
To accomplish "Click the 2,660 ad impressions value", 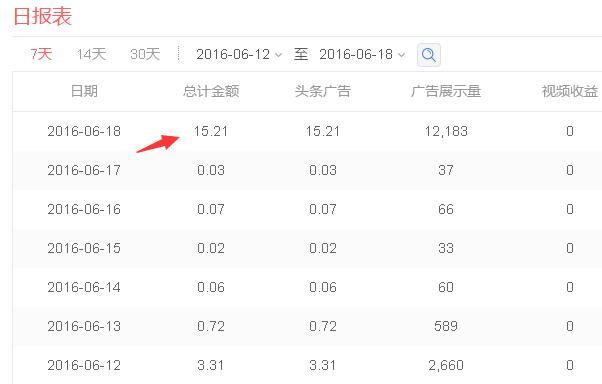I will 446,365.
